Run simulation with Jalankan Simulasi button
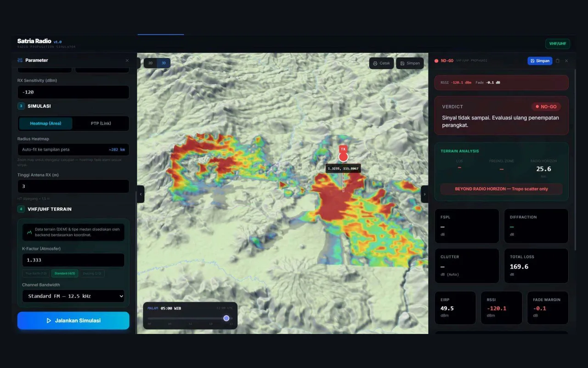This screenshot has height=368, width=588. pos(73,321)
